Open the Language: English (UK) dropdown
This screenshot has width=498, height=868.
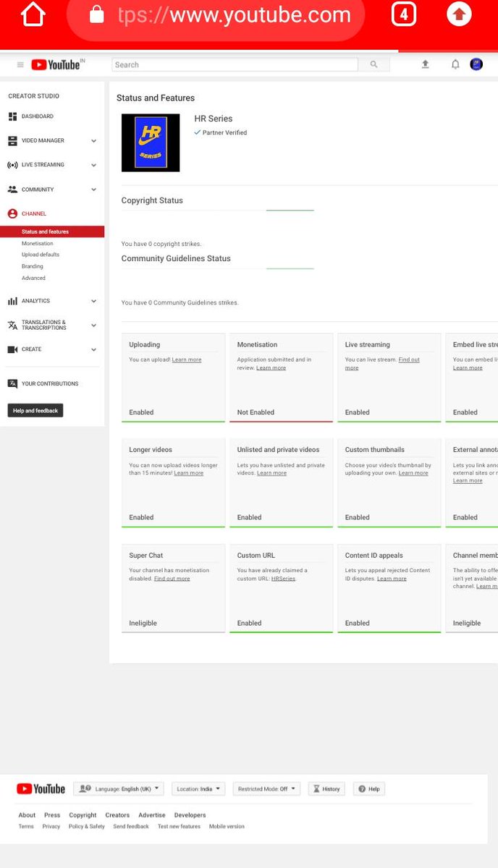pos(119,789)
